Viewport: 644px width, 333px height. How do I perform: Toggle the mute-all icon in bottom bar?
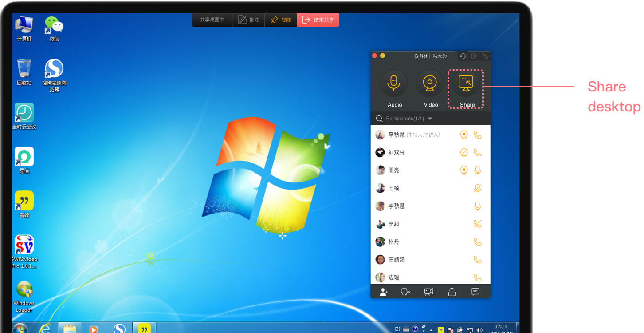(x=405, y=292)
